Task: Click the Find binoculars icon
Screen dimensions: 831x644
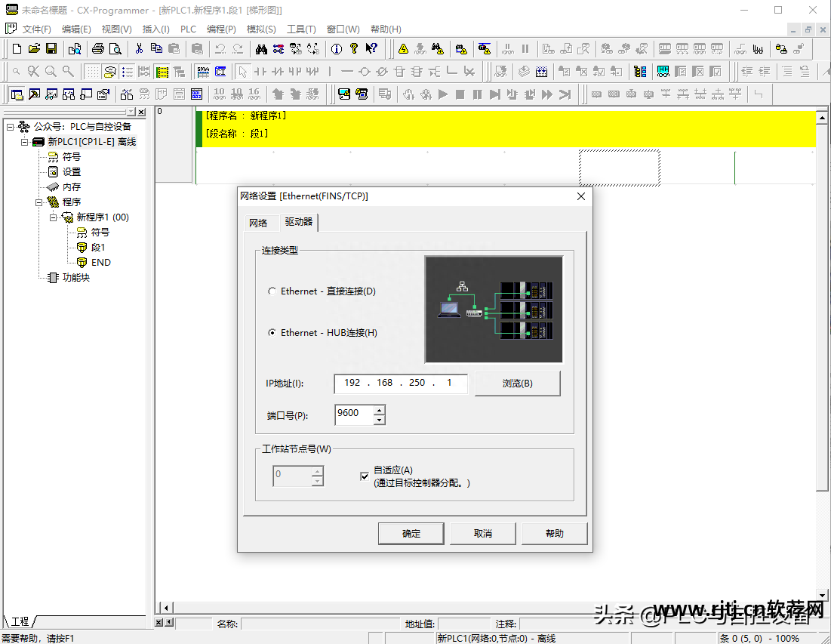Action: point(261,49)
